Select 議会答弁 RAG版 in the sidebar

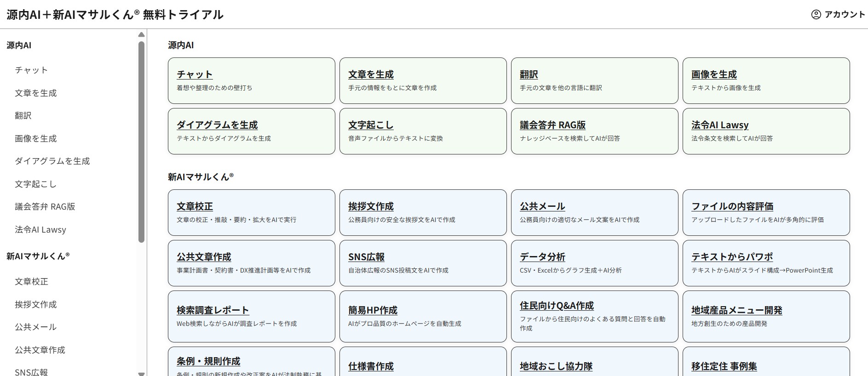45,207
